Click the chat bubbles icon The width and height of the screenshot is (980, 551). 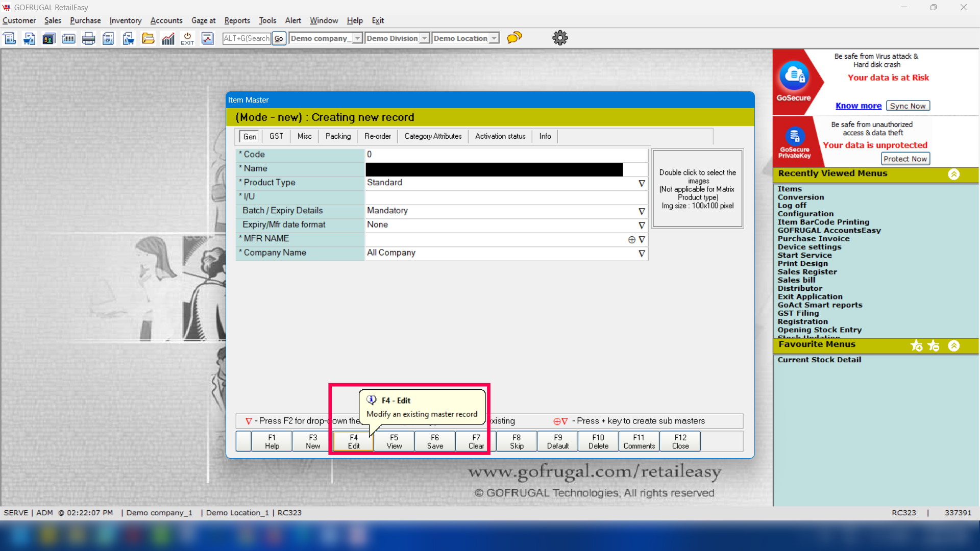point(514,38)
